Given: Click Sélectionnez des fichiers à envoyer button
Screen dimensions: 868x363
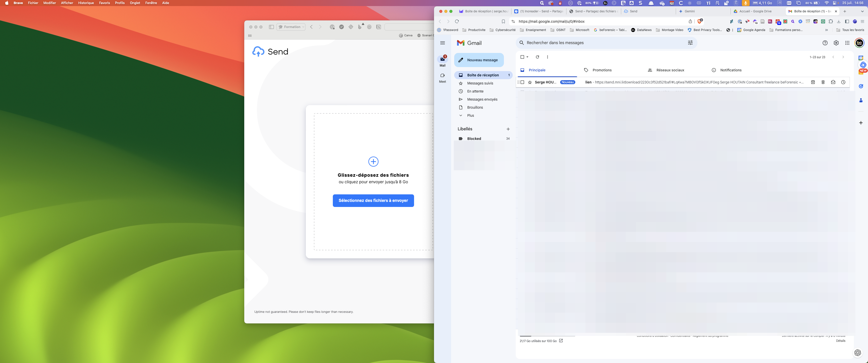Looking at the screenshot, I should (x=373, y=200).
